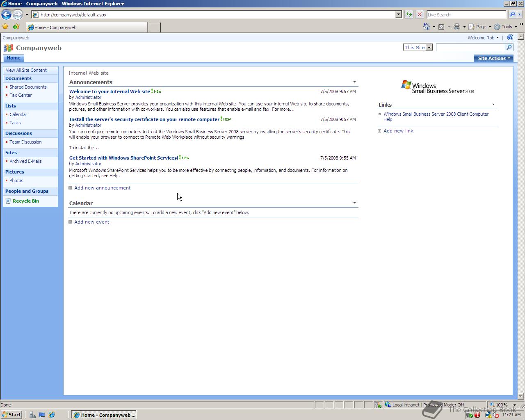Click the browser Back arrow button
The image size is (525, 420).
(6, 14)
